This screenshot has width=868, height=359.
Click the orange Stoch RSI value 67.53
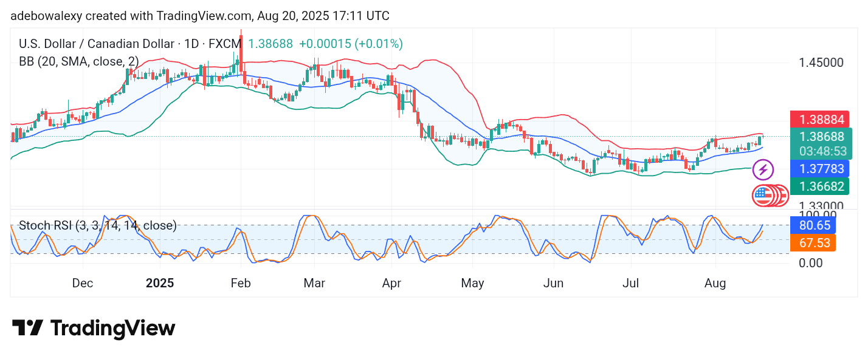813,243
